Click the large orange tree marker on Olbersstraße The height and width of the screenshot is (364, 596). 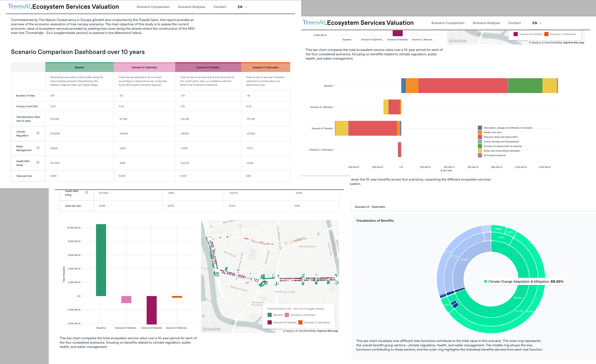click(227, 237)
